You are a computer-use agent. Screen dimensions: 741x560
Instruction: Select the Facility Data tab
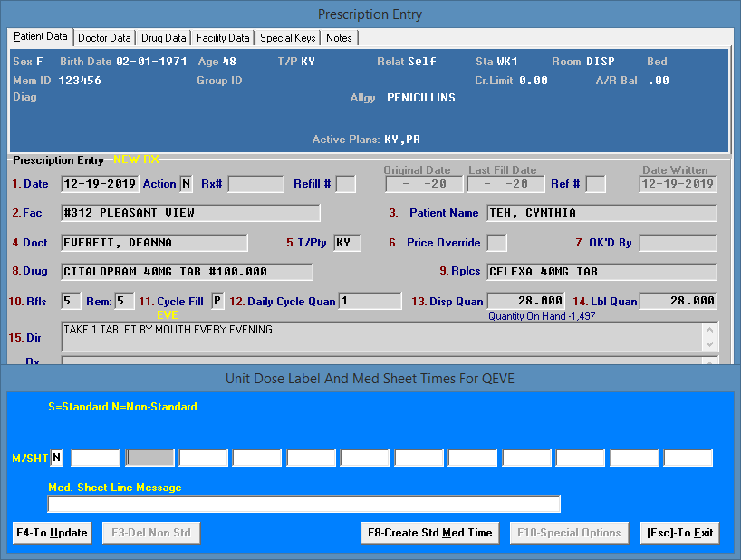(x=223, y=38)
